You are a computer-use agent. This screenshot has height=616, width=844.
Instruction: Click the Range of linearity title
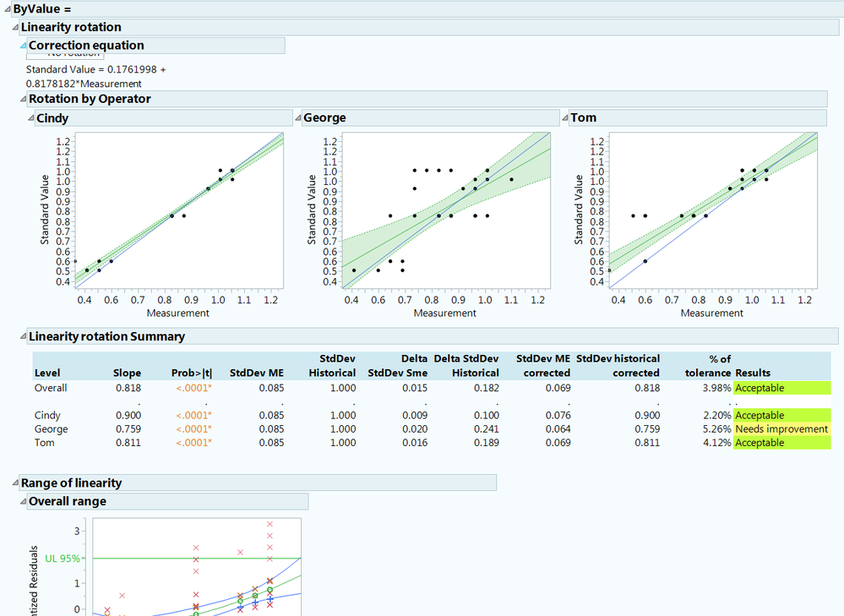[x=71, y=483]
